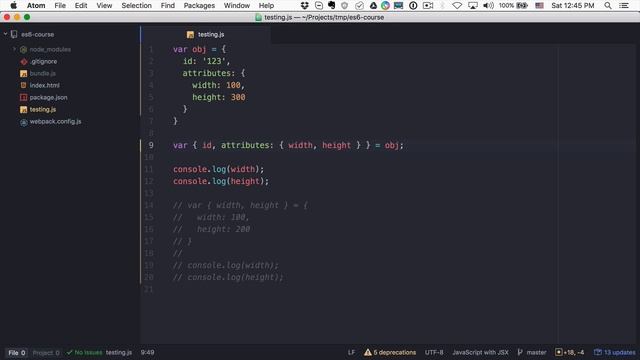Select the node_modules folder
The height and width of the screenshot is (360, 640).
tap(50, 49)
